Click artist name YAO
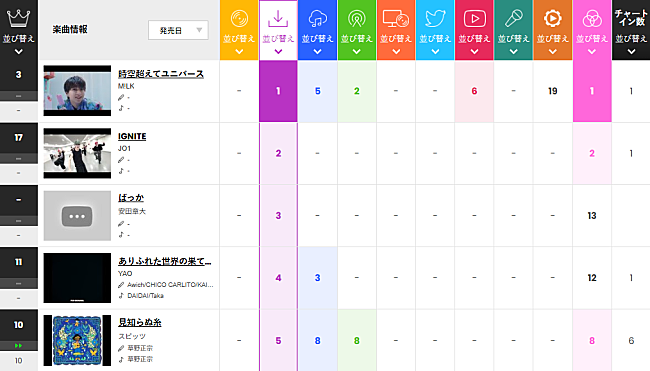 click(x=125, y=274)
